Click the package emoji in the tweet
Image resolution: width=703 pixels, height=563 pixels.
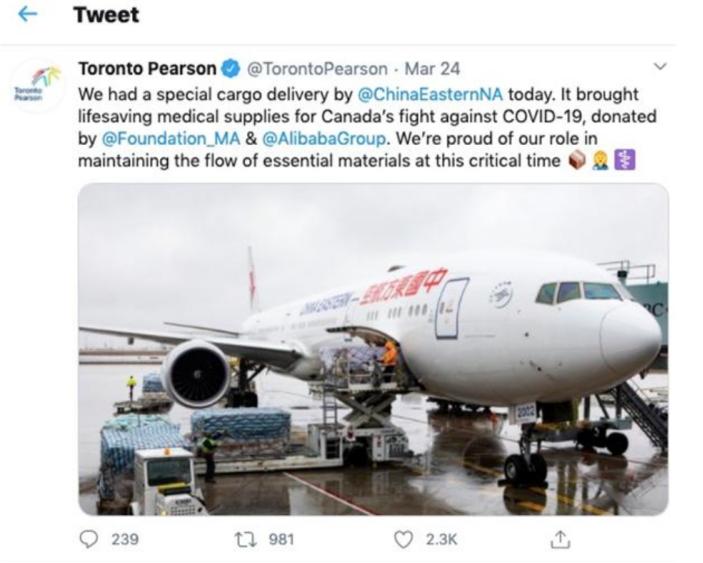click(x=577, y=159)
